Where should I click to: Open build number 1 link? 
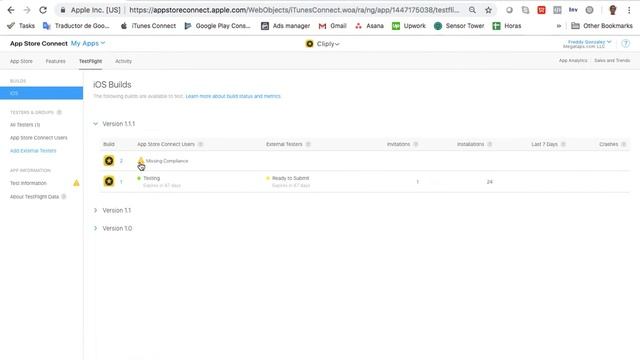(x=121, y=182)
